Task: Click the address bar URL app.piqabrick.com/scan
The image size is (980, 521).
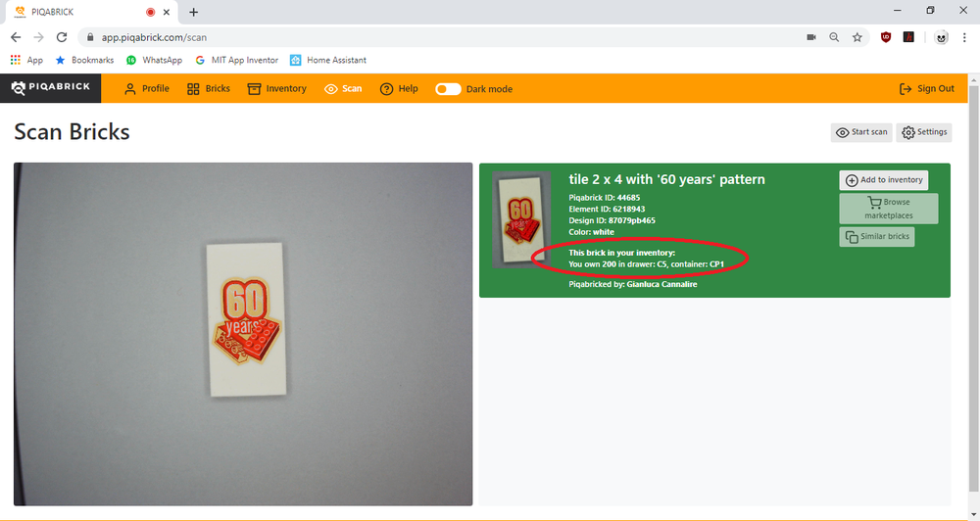Action: (x=154, y=37)
